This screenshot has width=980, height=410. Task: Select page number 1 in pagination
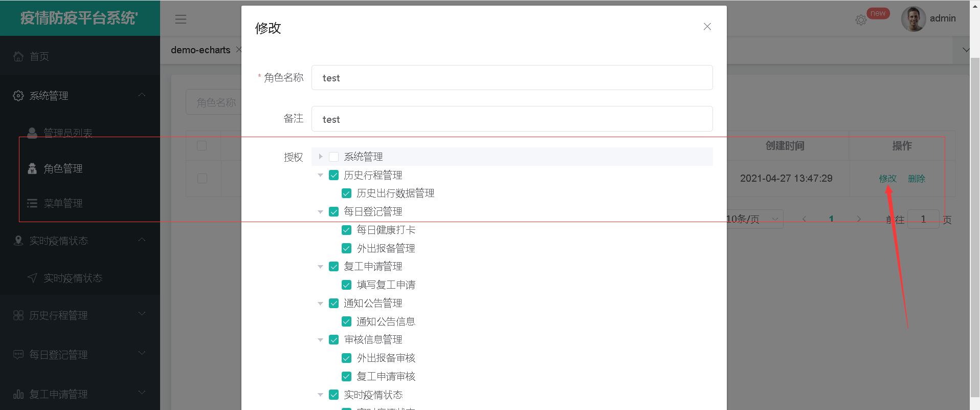click(831, 219)
